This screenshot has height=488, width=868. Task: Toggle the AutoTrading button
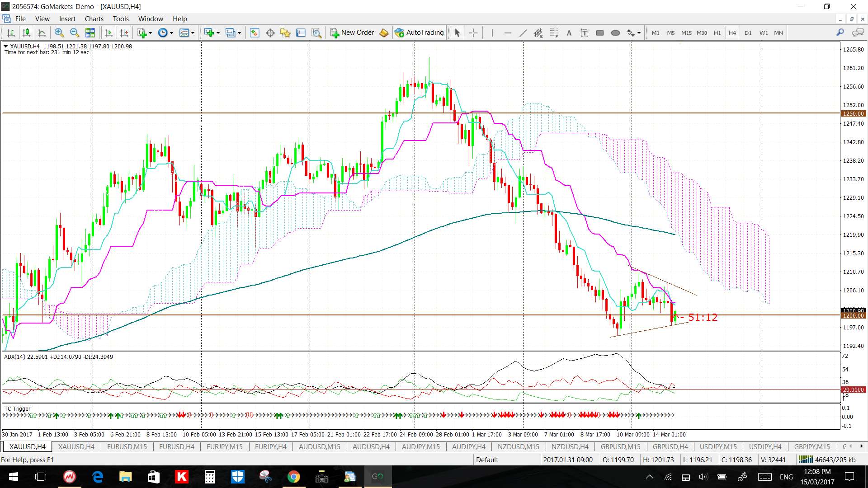[x=419, y=33]
